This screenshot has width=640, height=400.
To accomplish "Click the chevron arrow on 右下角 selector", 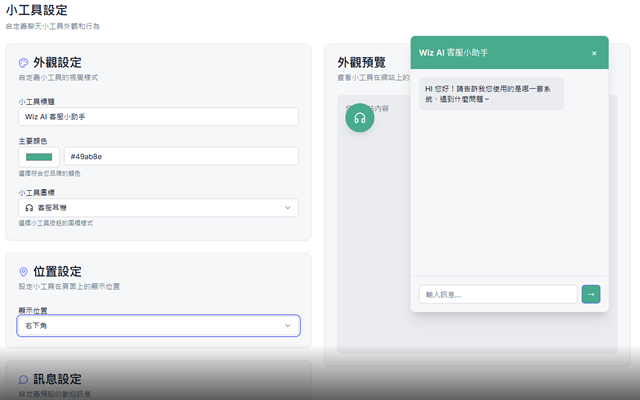I will (x=288, y=326).
